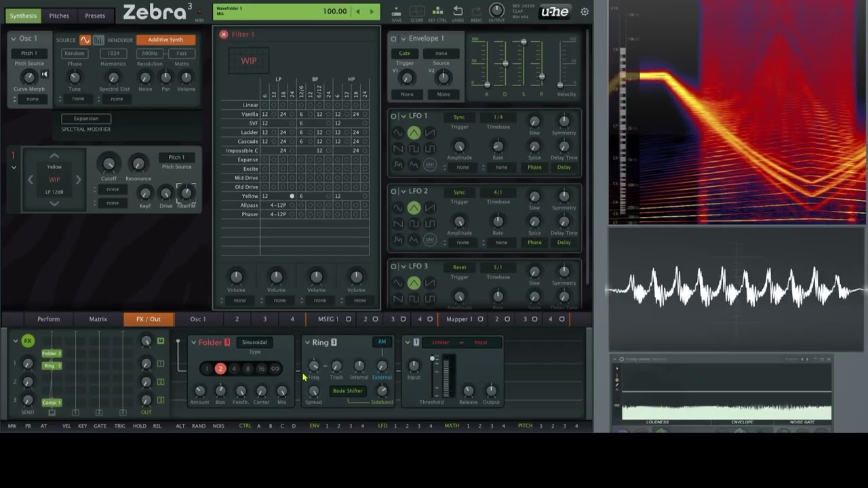868x488 pixels.
Task: Go to next filter type with right chevron
Action: (78, 180)
